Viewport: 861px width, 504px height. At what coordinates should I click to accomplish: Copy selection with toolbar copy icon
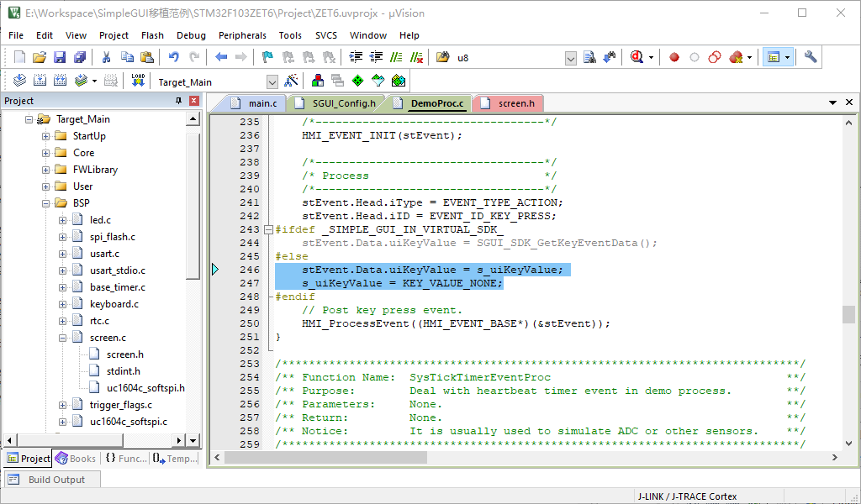tap(127, 57)
